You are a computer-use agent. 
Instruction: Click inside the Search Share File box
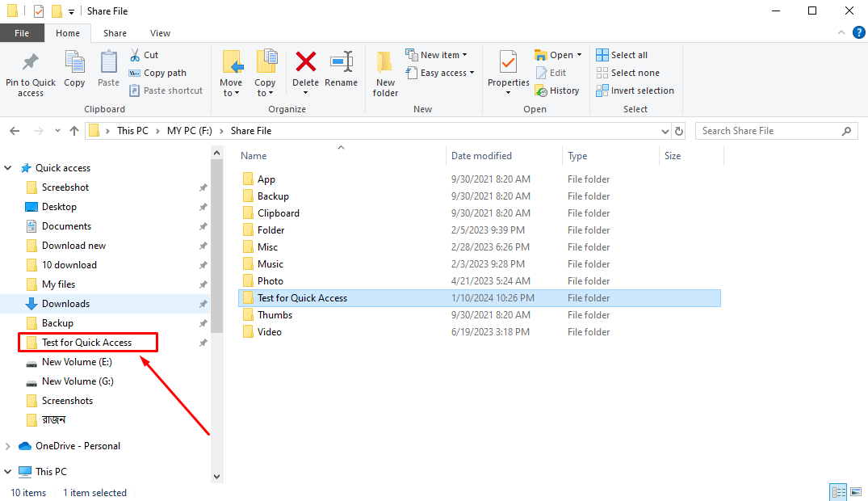click(767, 130)
